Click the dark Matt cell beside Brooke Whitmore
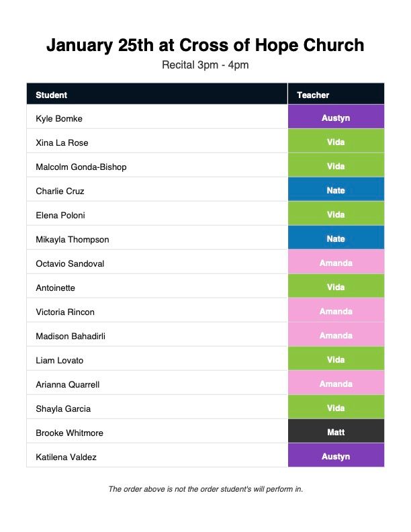This screenshot has height=532, width=411. (x=336, y=432)
